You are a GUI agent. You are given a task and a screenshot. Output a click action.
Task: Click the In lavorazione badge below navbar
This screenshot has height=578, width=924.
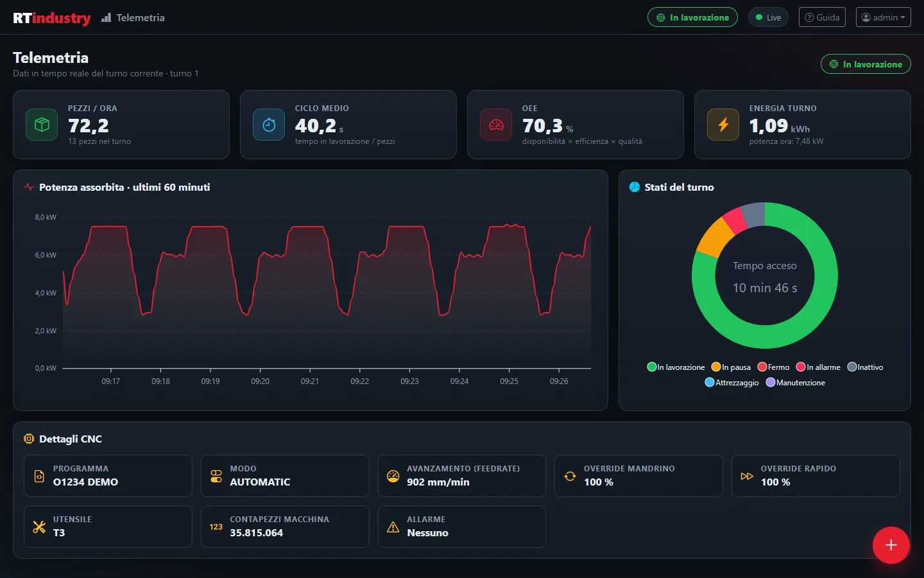866,64
